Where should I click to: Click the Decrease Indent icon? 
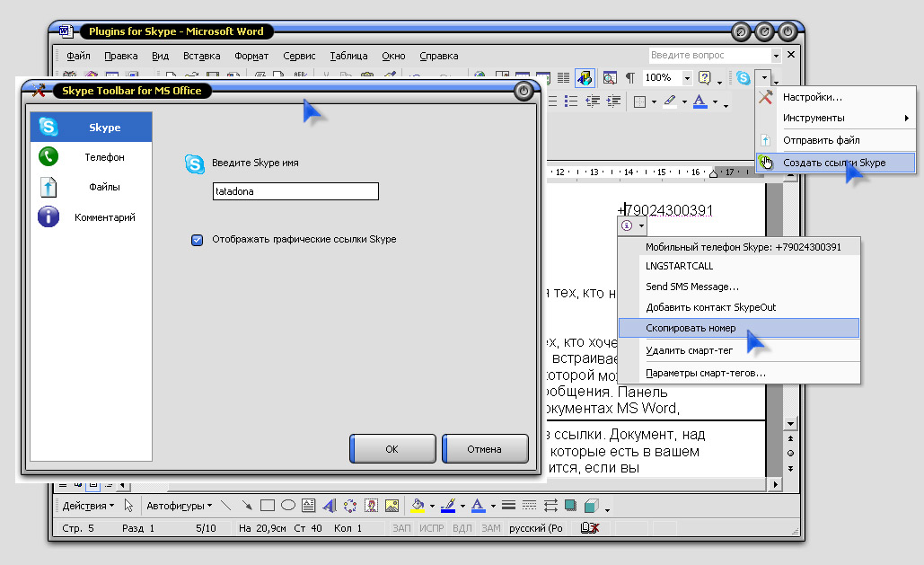[x=593, y=102]
